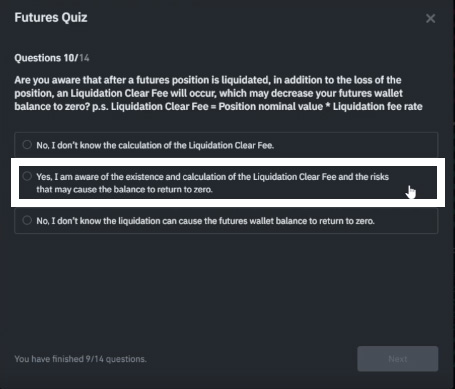The width and height of the screenshot is (455, 389).
Task: Select radio button beside the 'Yes, I am aware' answer
Action: (27, 176)
